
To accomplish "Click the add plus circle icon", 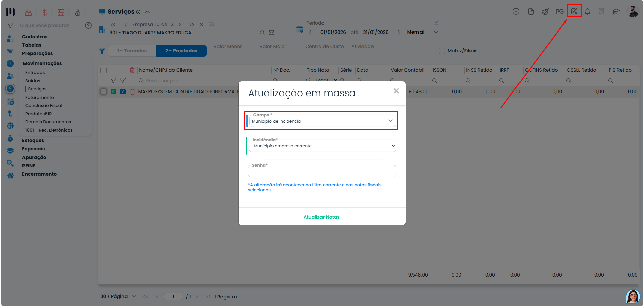I will pyautogui.click(x=516, y=11).
